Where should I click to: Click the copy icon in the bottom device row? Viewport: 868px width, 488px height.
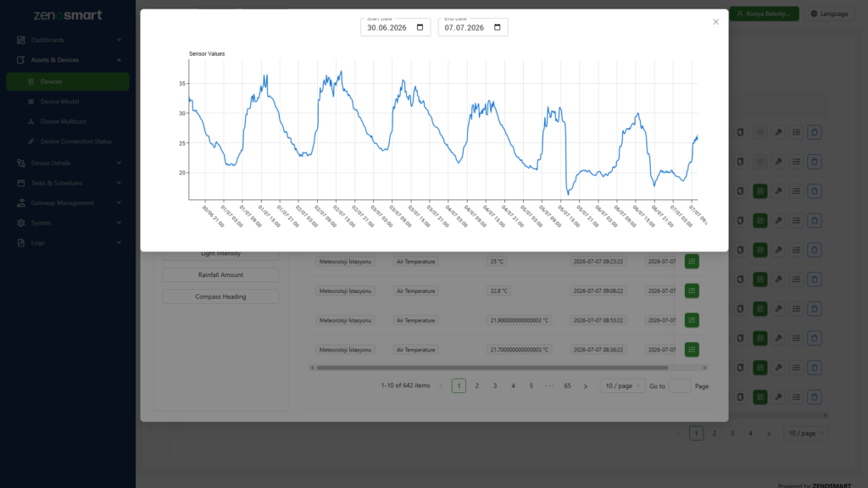740,396
